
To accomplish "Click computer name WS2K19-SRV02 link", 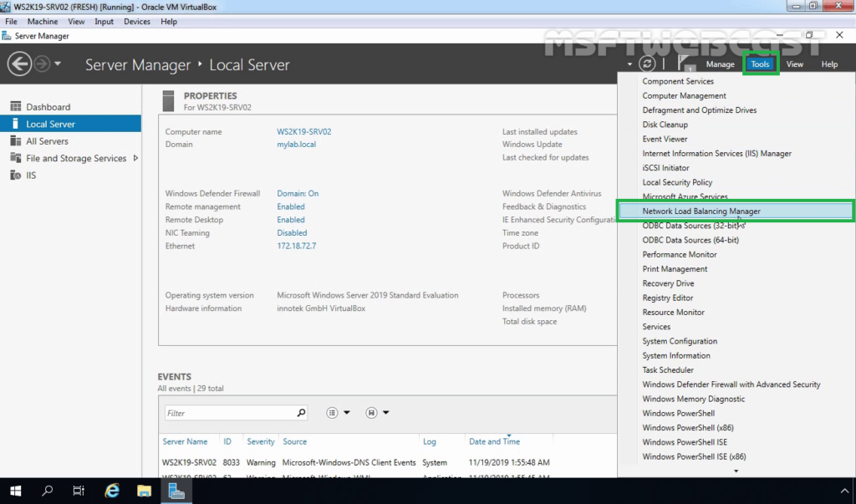I will pos(303,131).
